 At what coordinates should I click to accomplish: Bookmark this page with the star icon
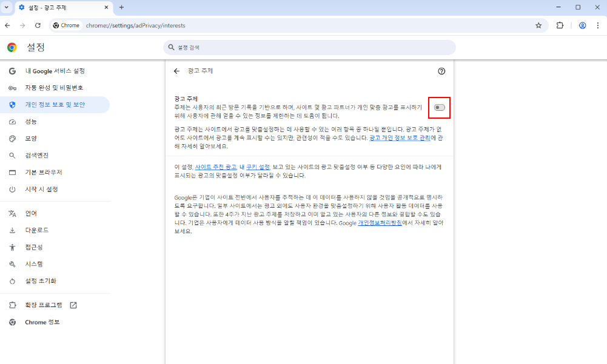(x=538, y=25)
